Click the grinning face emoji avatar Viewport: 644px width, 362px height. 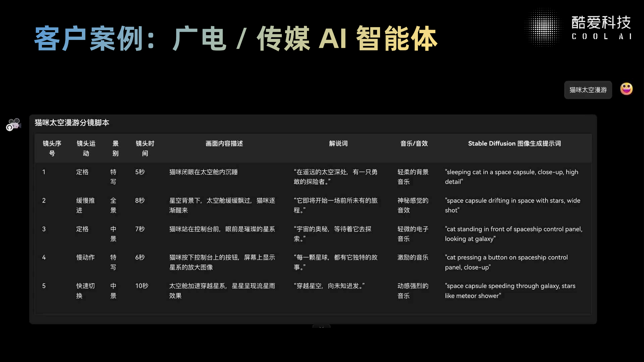click(x=627, y=89)
